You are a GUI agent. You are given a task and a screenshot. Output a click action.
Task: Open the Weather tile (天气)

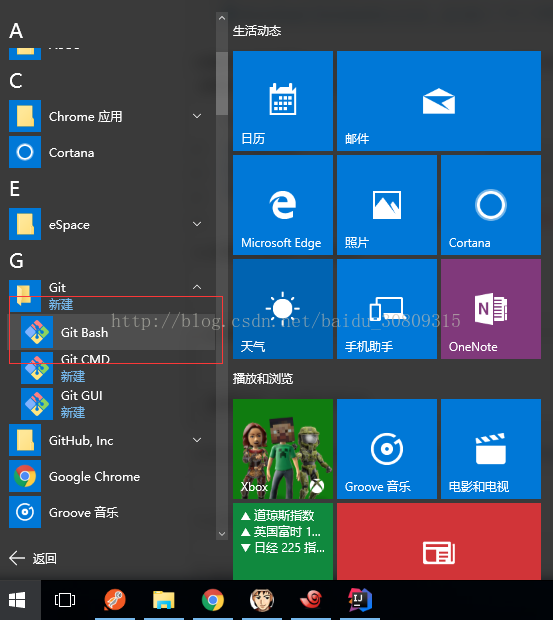point(283,309)
